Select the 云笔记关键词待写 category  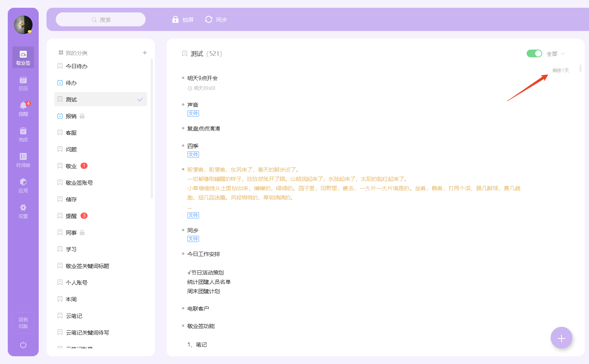[101, 333]
